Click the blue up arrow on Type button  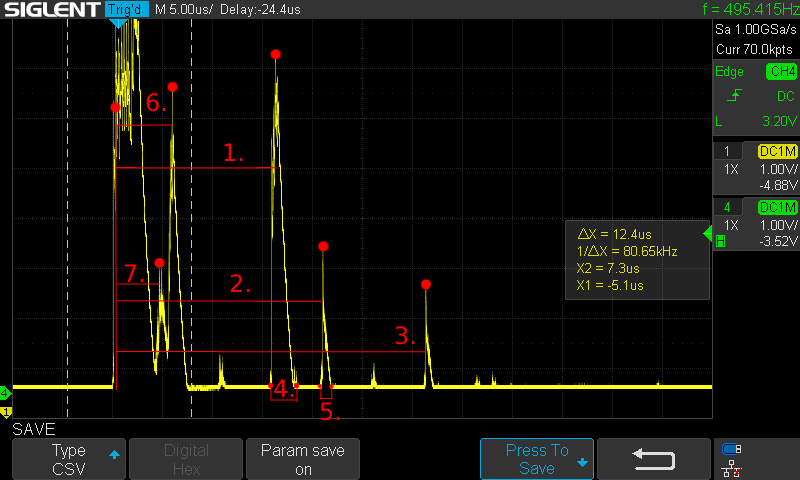(114, 454)
